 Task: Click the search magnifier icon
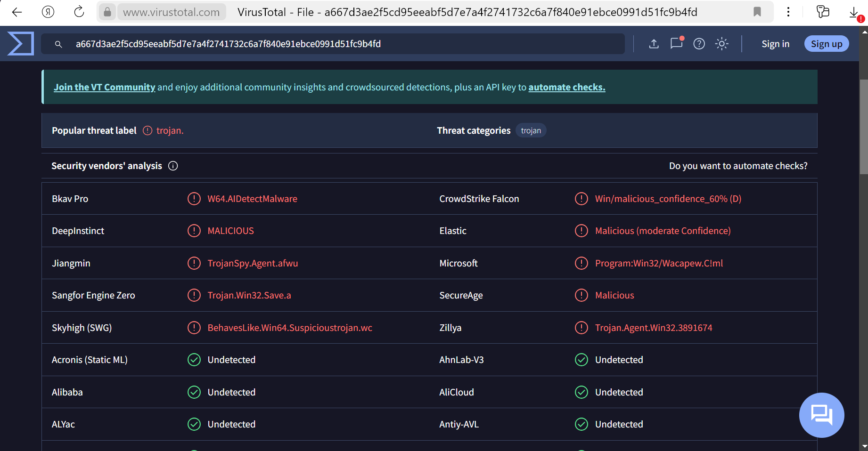(58, 44)
